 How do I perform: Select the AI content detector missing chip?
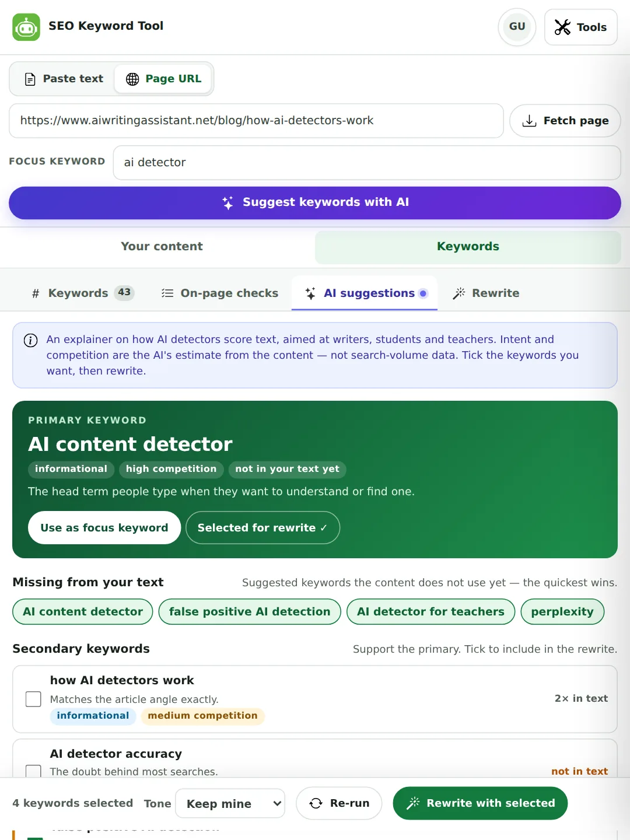(x=83, y=612)
